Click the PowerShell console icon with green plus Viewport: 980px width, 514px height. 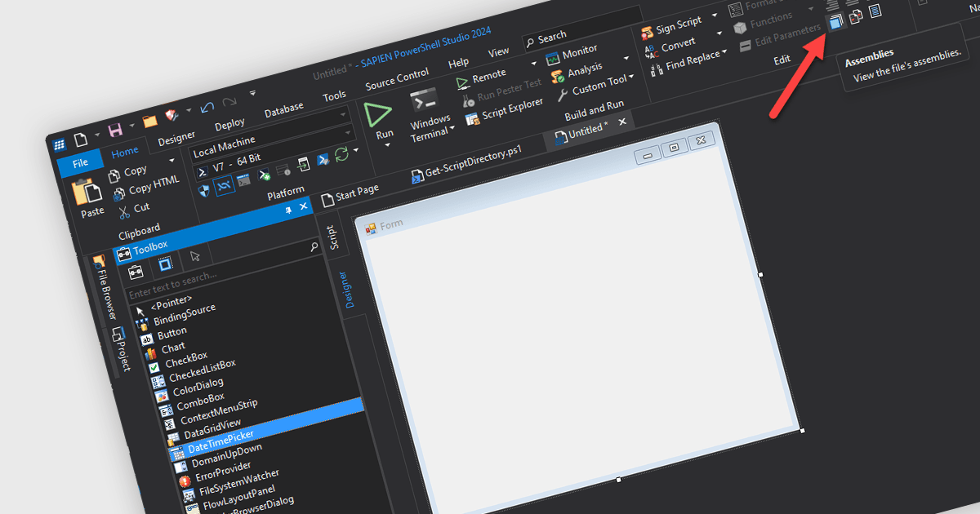265,175
